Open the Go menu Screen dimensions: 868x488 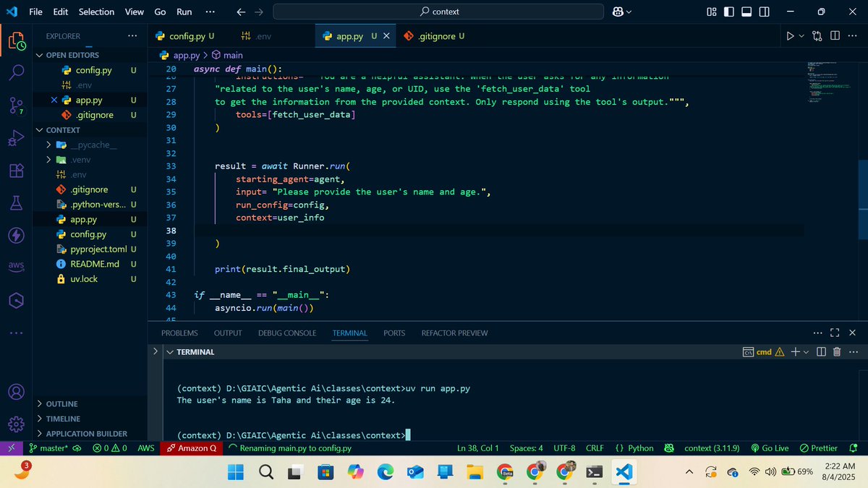160,12
